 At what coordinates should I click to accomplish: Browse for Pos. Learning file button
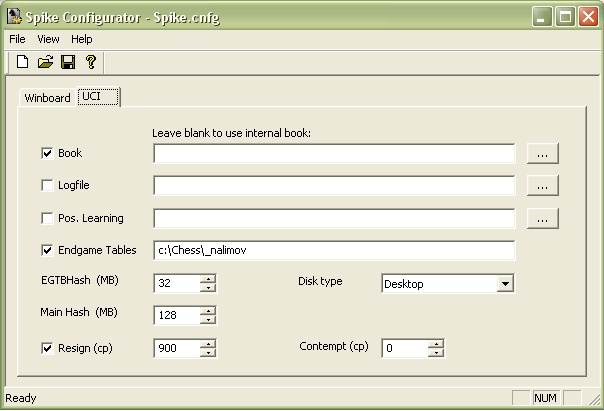[542, 219]
